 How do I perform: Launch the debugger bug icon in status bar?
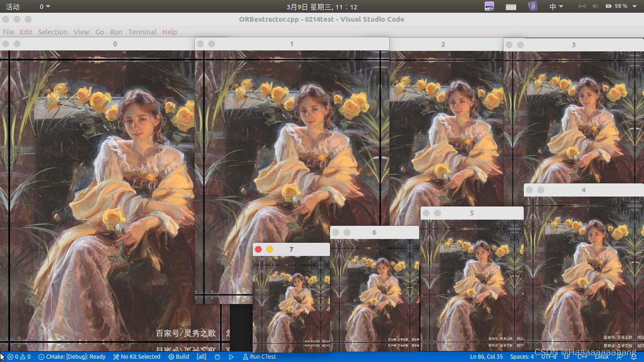(x=217, y=357)
